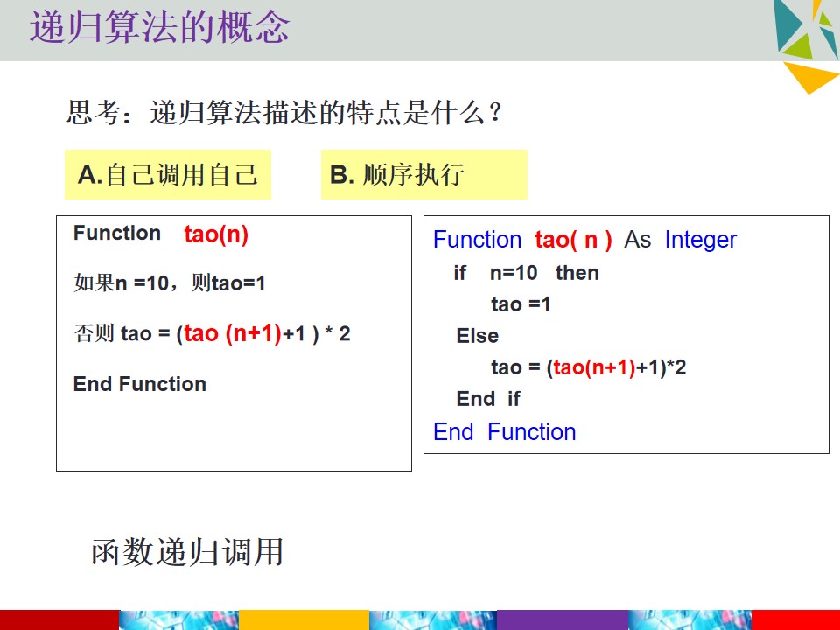Click the purple block in bottom strip
The width and height of the screenshot is (840, 630).
pos(563,619)
